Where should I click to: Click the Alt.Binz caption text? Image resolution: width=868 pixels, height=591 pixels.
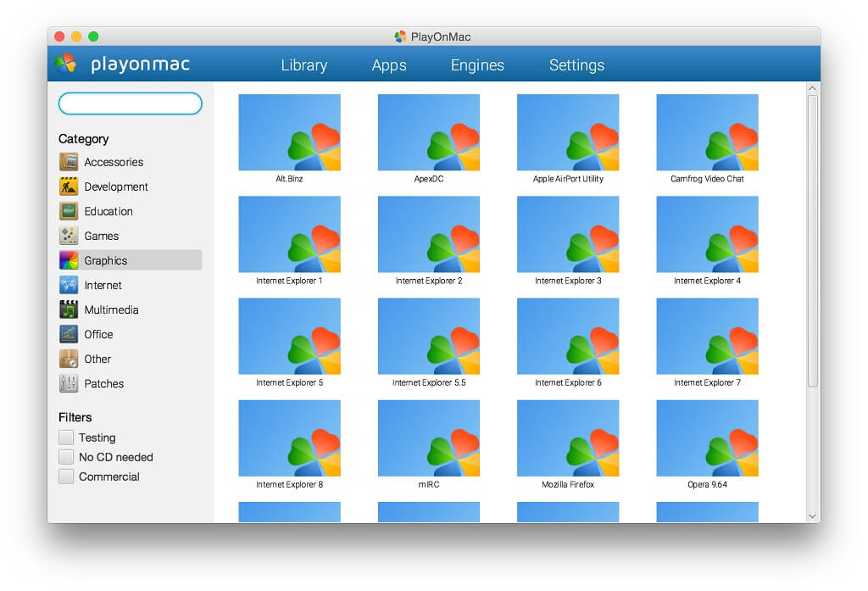(x=290, y=178)
